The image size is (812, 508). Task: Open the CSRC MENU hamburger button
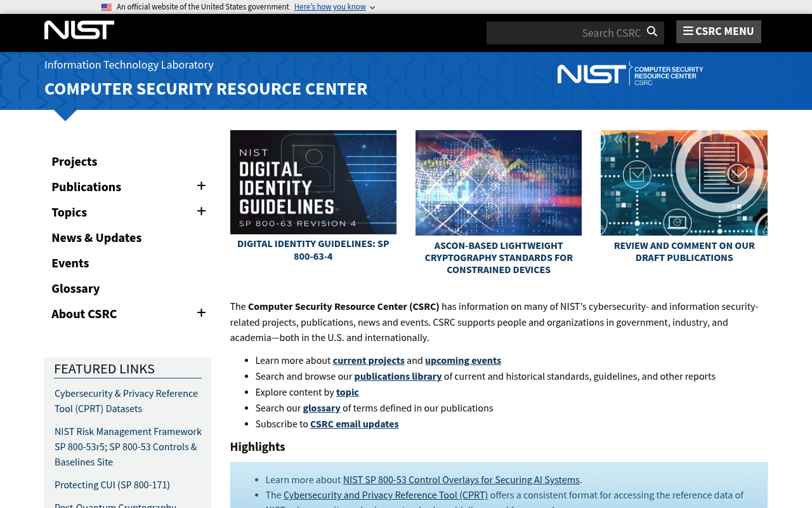(x=719, y=32)
